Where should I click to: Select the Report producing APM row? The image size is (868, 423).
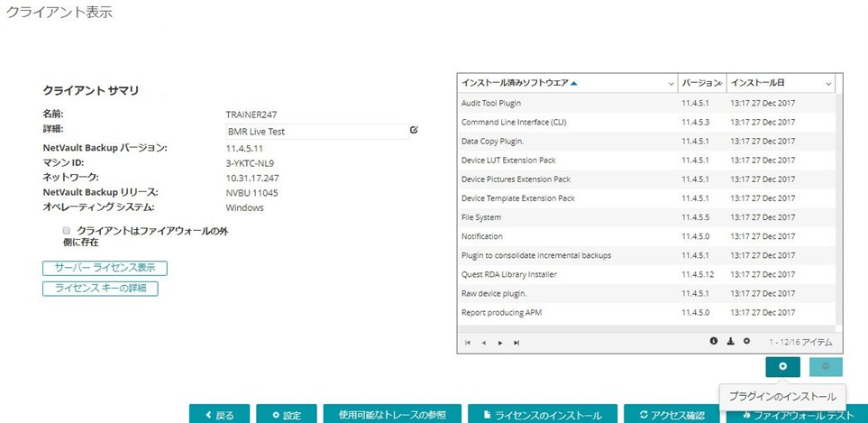(645, 313)
